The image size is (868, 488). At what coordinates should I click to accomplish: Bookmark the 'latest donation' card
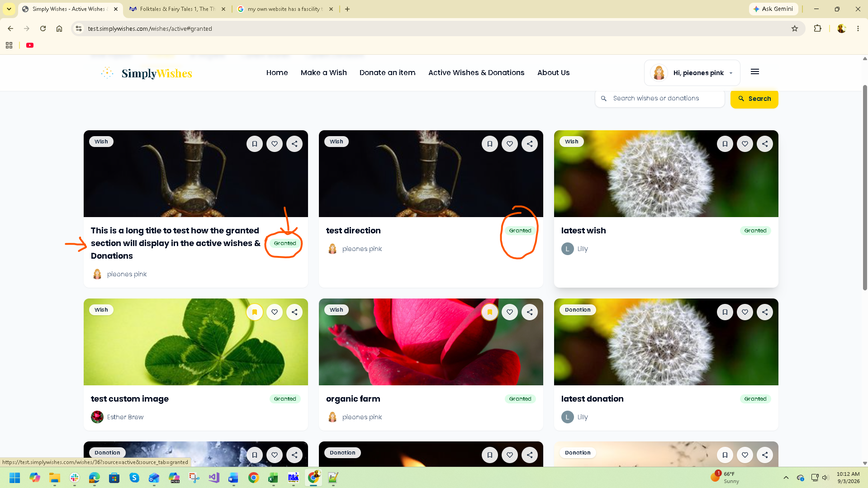725,312
